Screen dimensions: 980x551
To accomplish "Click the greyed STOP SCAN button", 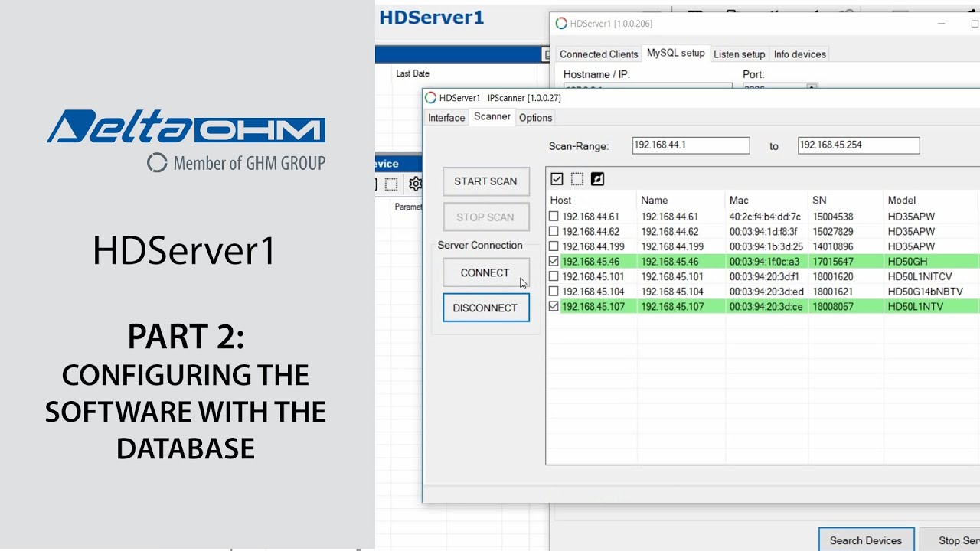I will point(486,217).
